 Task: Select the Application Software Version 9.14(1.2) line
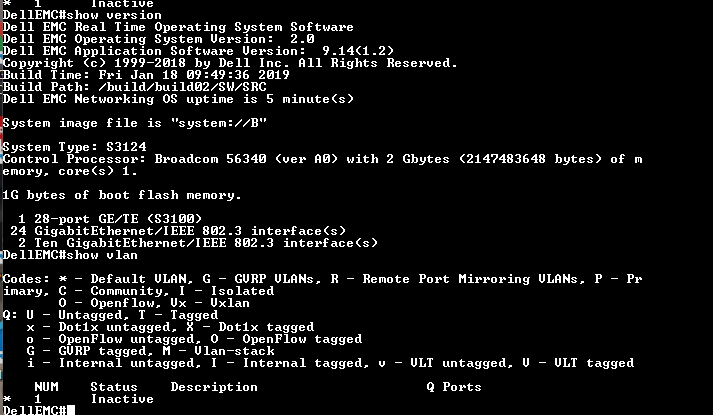[x=198, y=51]
